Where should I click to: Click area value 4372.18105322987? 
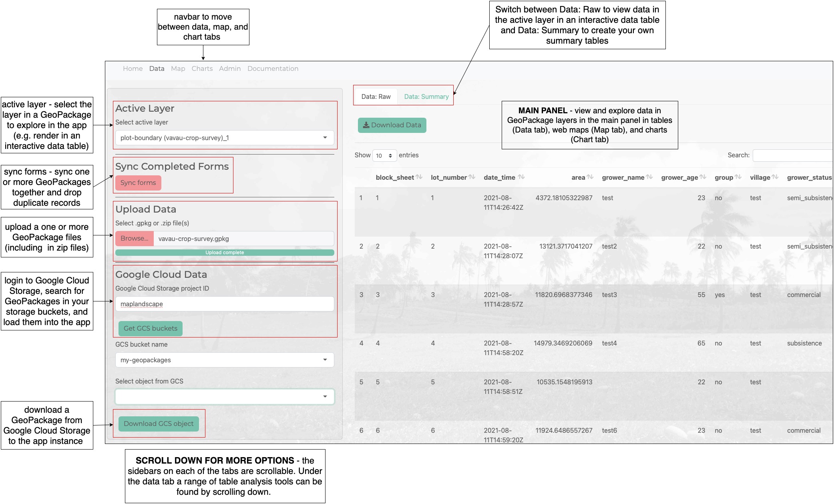pos(564,198)
